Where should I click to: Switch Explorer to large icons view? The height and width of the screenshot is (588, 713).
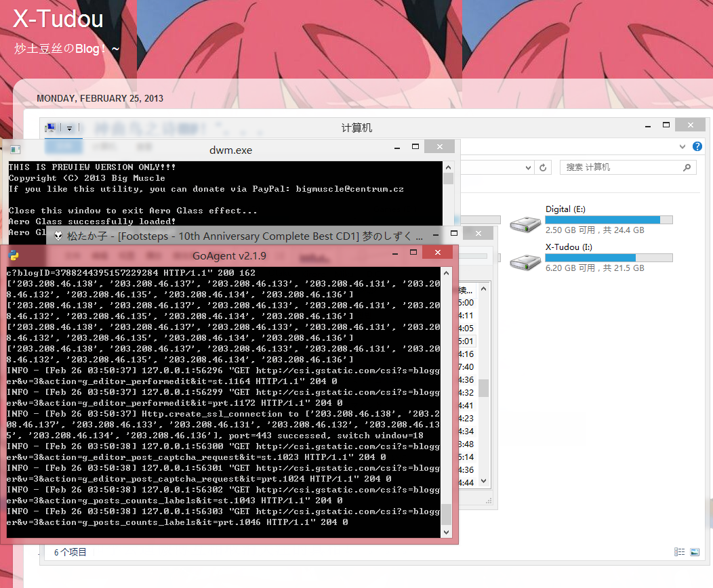click(x=695, y=551)
